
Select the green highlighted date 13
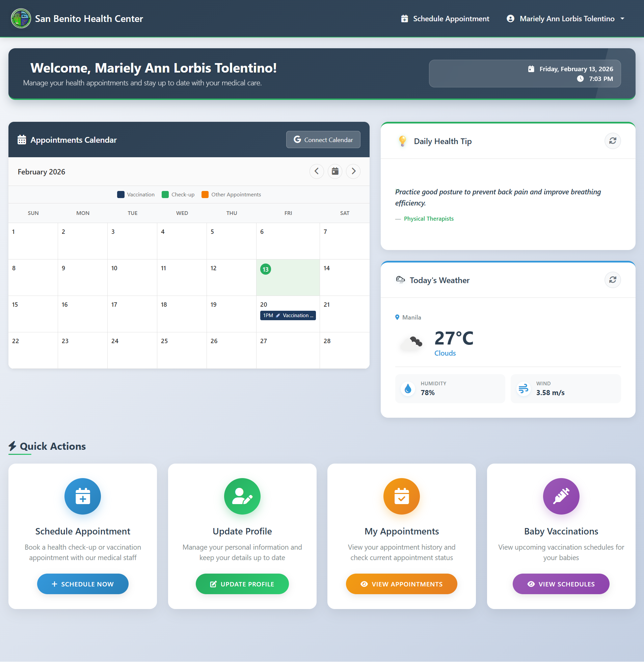coord(265,270)
